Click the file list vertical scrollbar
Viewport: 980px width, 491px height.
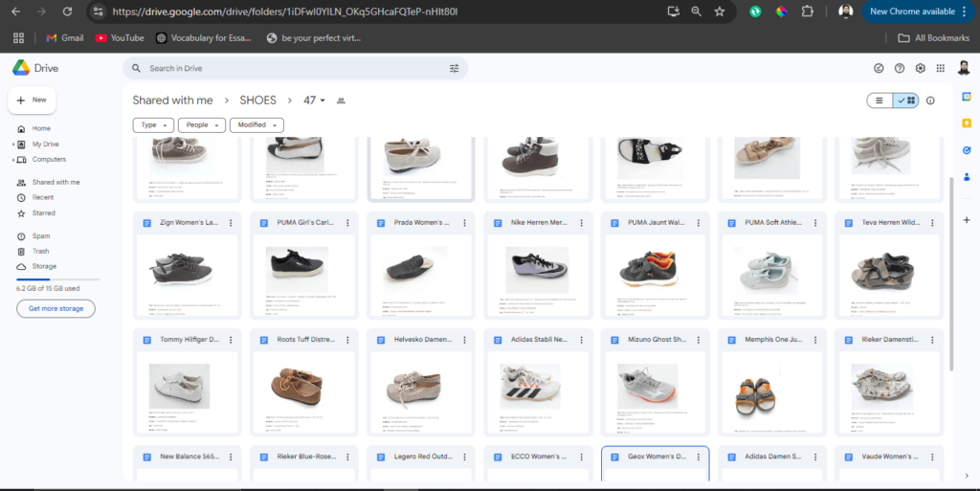952,274
